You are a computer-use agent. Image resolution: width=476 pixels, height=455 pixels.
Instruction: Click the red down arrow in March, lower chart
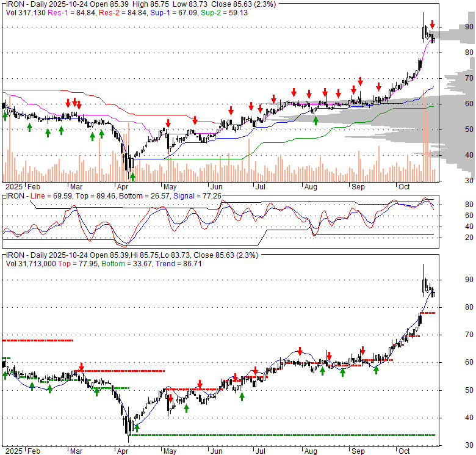point(81,368)
